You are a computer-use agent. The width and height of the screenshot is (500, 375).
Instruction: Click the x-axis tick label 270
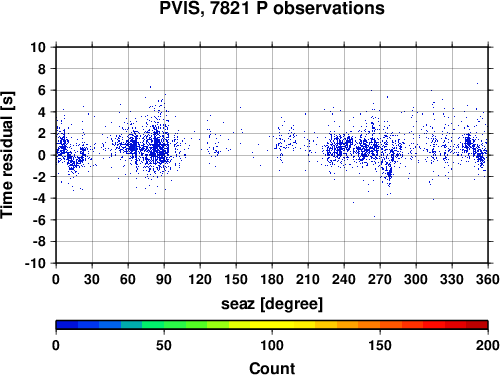tap(380, 279)
